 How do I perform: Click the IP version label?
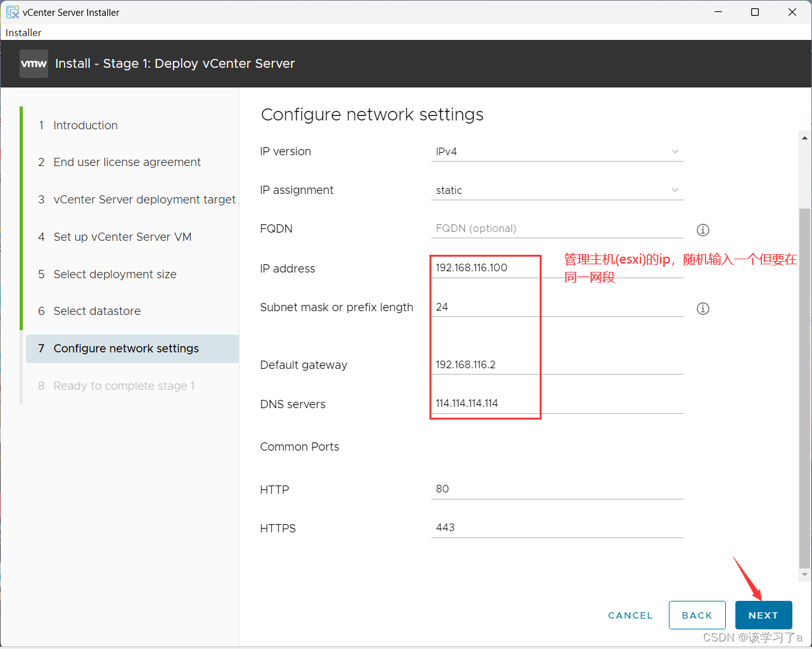click(286, 151)
